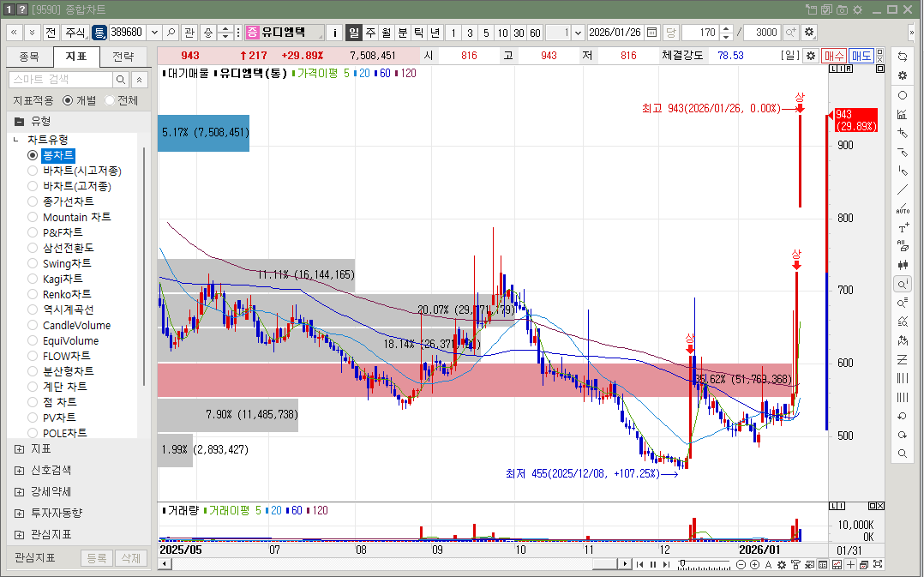
Task: Choose 전체 indicator apply mode
Action: coord(109,101)
